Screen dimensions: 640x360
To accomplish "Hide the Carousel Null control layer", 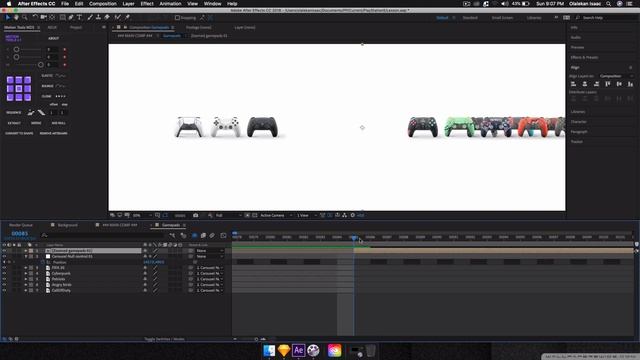I will [x=4, y=256].
